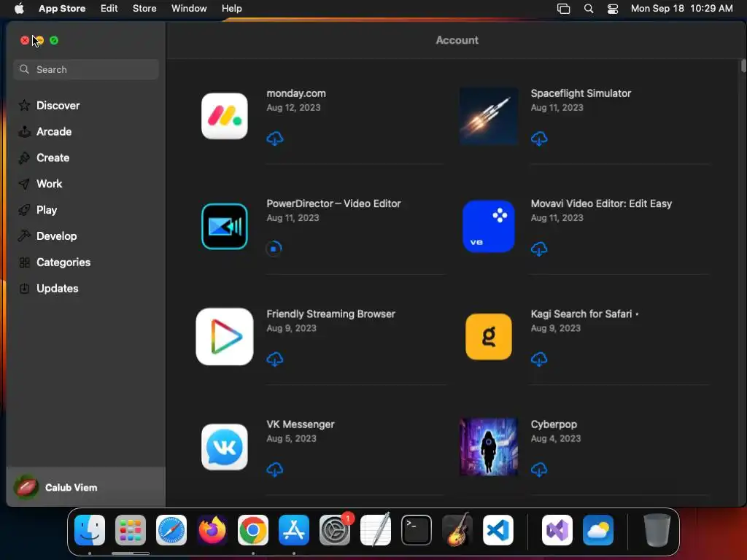The height and width of the screenshot is (560, 747).
Task: Download Movavi Video Editor from cloud
Action: pyautogui.click(x=539, y=249)
